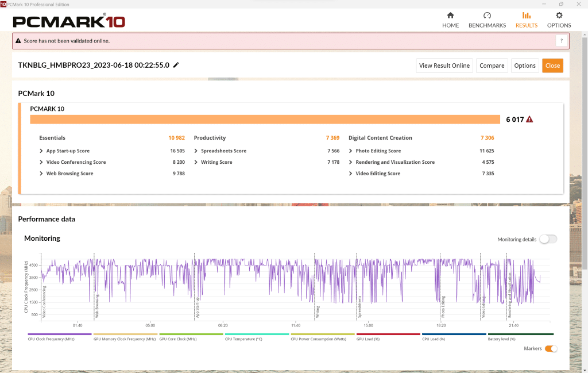Click the Video Conferencing marker on chart
Image resolution: width=588 pixels, height=373 pixels.
click(44, 302)
